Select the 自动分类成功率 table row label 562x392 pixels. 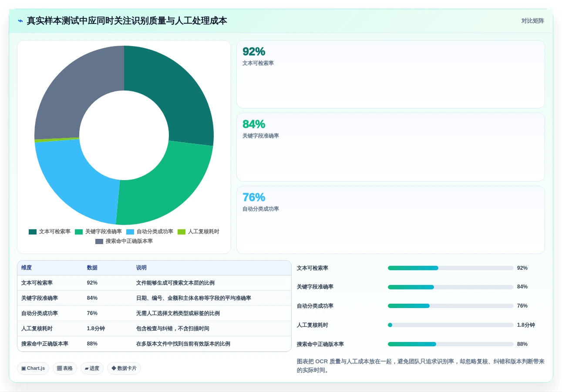tap(40, 313)
